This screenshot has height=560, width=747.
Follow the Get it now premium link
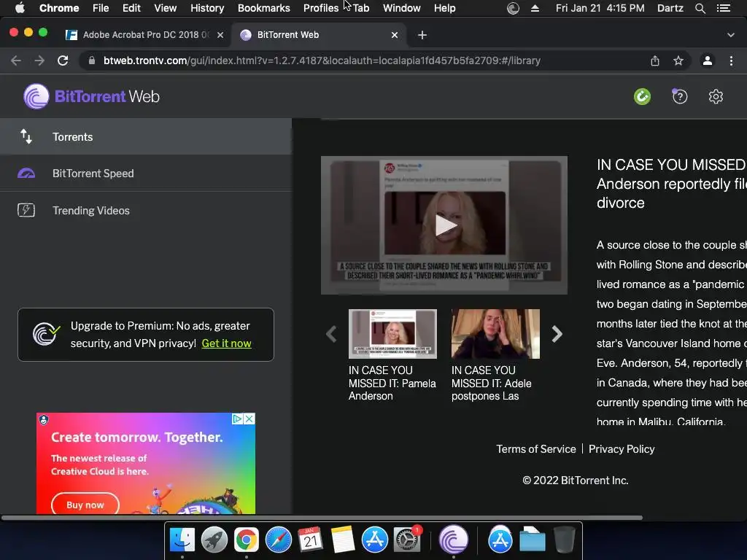(226, 343)
